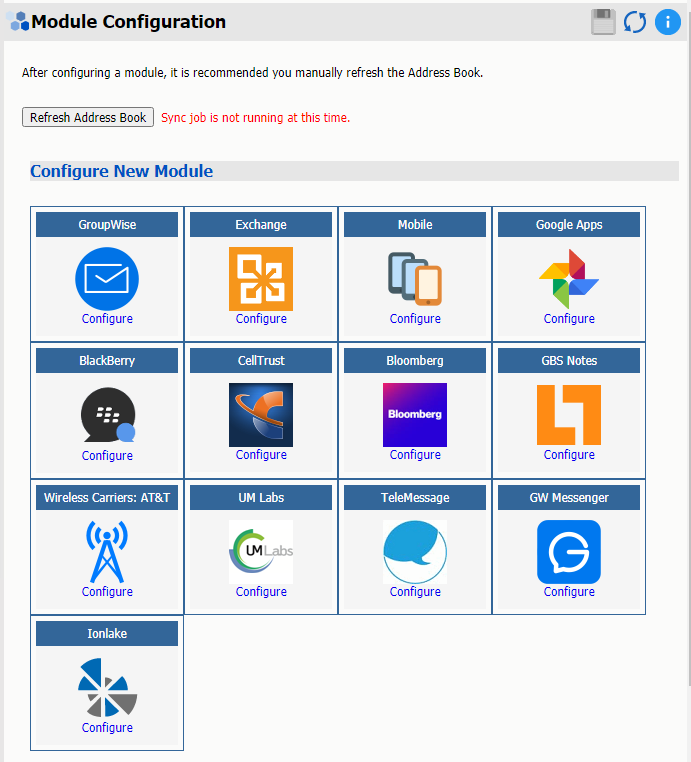This screenshot has width=691, height=762.
Task: Click the TeleMessage module header
Action: coord(415,498)
